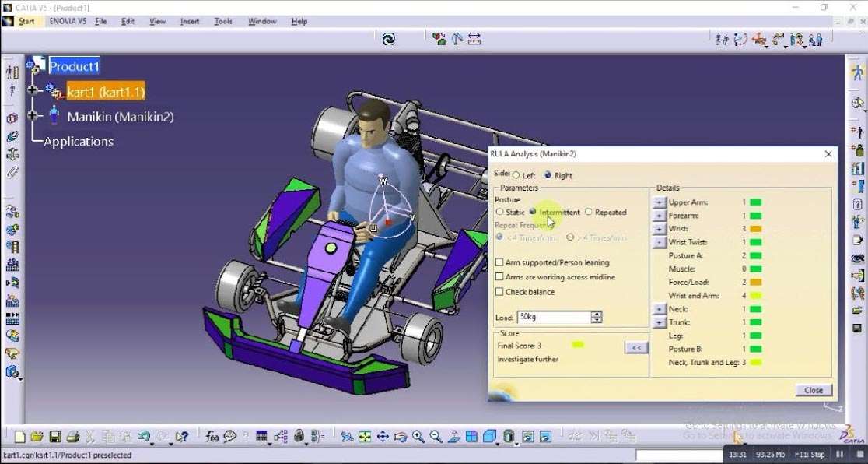Expand the kart1 (kart1.1) tree node
The height and width of the screenshot is (464, 868).
coord(33,91)
